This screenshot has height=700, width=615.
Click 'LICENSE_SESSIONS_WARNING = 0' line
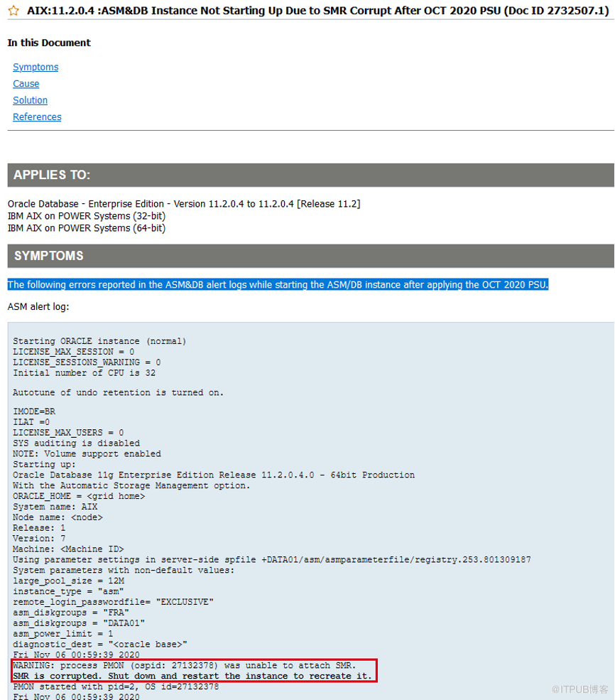point(87,362)
